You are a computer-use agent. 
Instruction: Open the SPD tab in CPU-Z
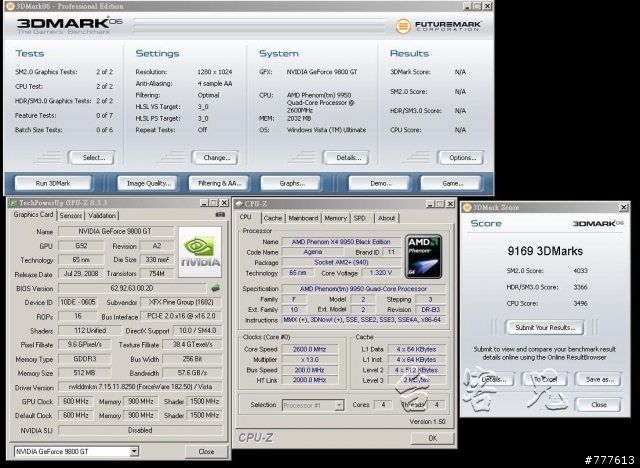coord(360,218)
